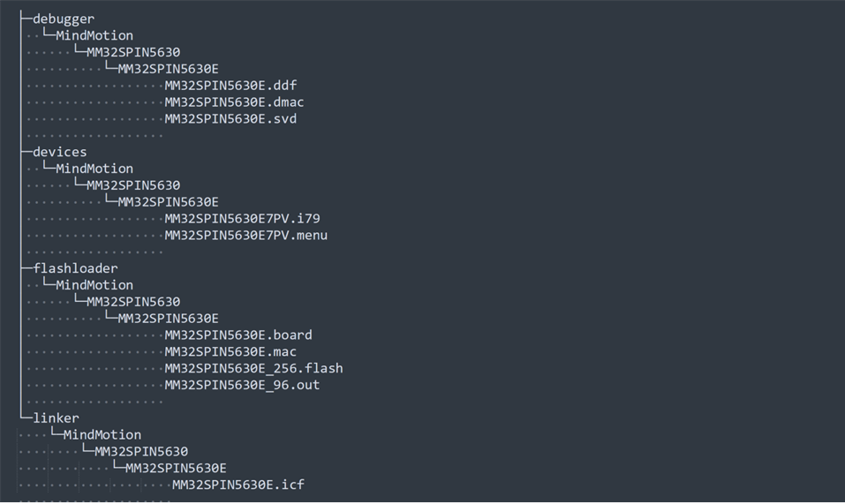Select the debugger folder entry
The image size is (845, 504).
pos(64,19)
